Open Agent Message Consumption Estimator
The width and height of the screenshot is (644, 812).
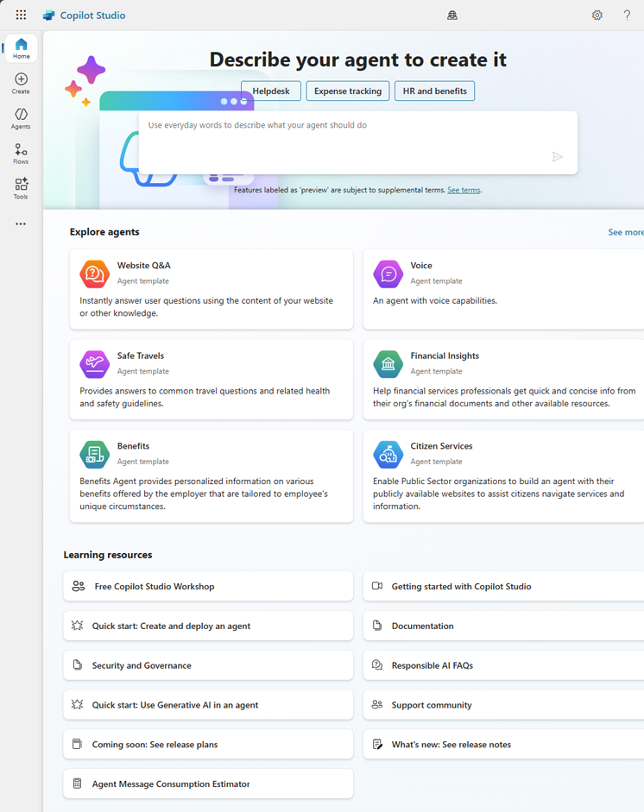[x=208, y=784]
